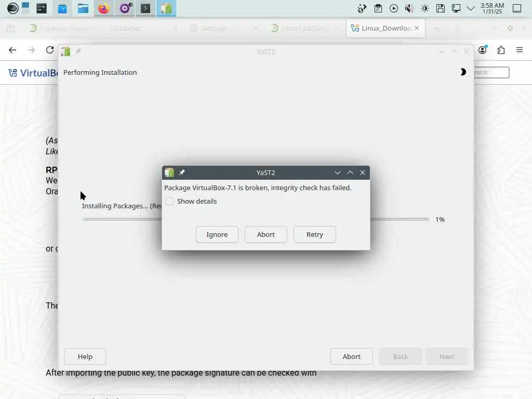Open the clipboard tray icon
The height and width of the screenshot is (399, 532).
click(x=378, y=8)
